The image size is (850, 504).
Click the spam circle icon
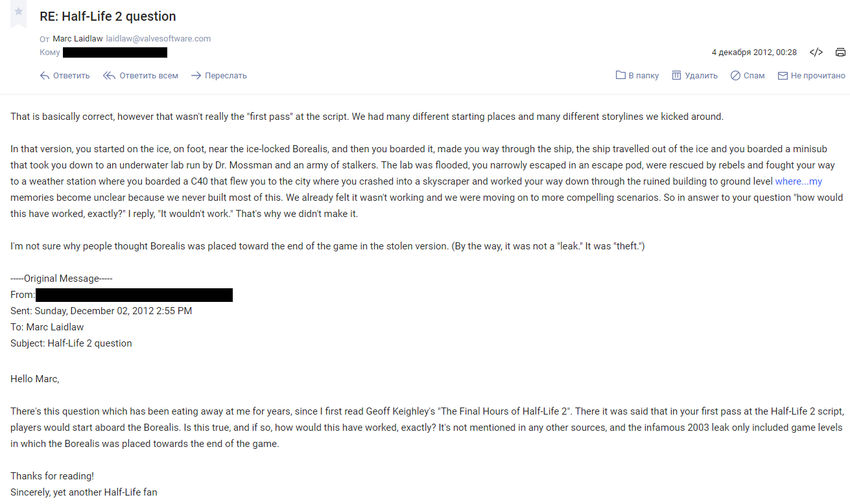pyautogui.click(x=735, y=76)
